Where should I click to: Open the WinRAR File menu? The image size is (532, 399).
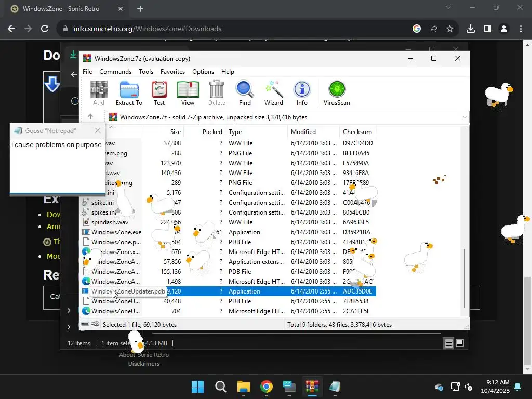(87, 72)
